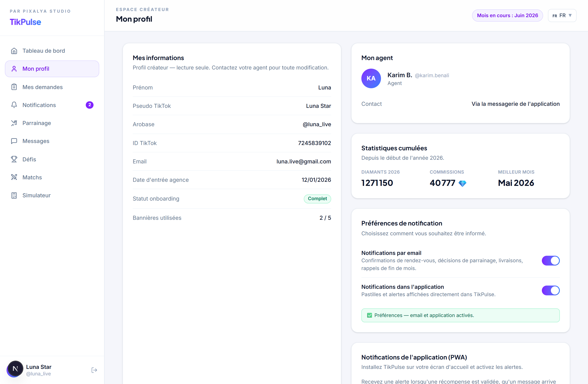Click the Pseudo TikTok value Luna Star
Image resolution: width=588 pixels, height=384 pixels.
coord(318,106)
